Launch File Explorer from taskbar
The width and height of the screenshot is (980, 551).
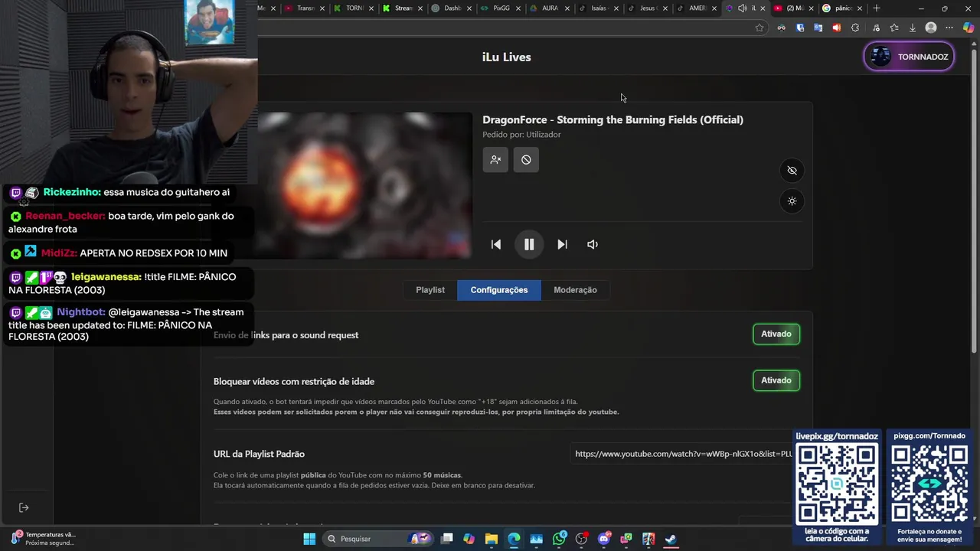pyautogui.click(x=492, y=539)
